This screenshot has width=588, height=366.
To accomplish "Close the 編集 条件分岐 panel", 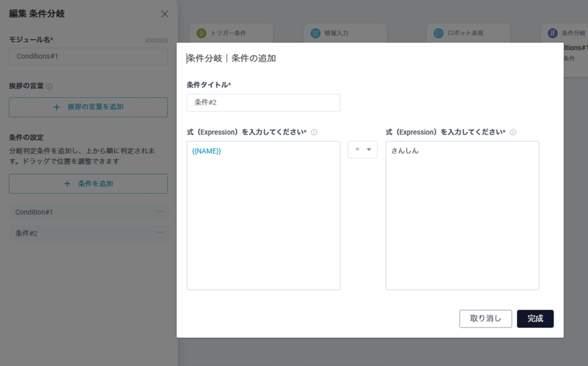I will [165, 14].
